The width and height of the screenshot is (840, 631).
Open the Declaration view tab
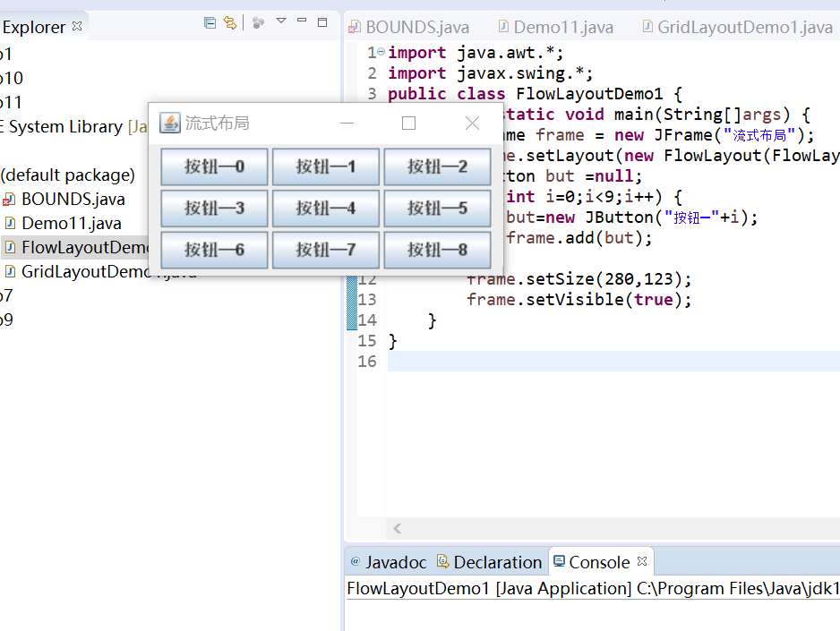(496, 562)
